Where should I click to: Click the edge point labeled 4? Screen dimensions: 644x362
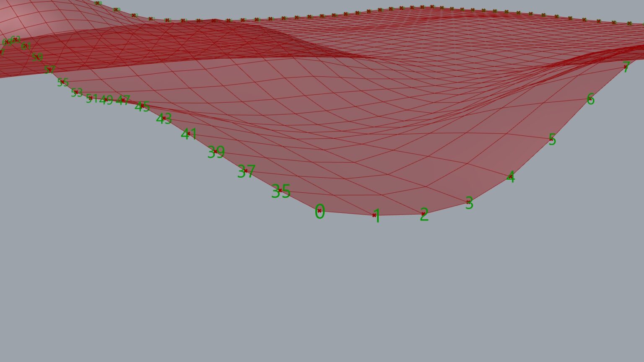coord(510,177)
